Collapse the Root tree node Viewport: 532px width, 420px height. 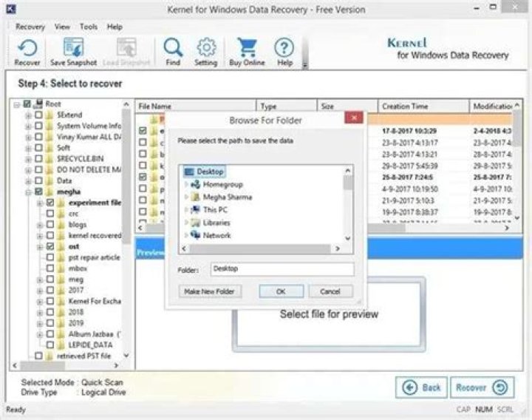coord(16,105)
